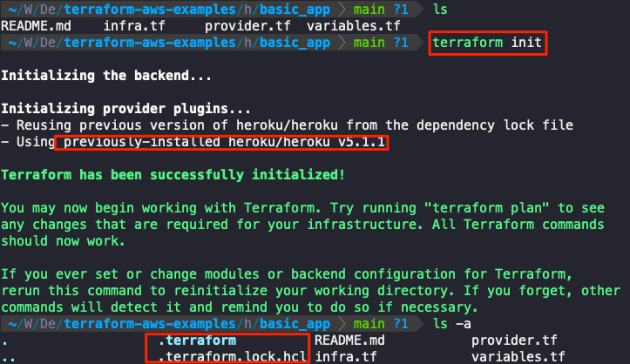Image resolution: width=630 pixels, height=364 pixels.
Task: Click 'Terraform has been successfully initialized!' message
Action: 173,174
